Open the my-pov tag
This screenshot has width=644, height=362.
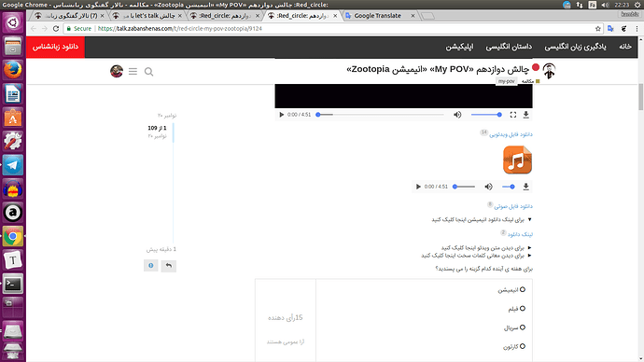(x=506, y=81)
